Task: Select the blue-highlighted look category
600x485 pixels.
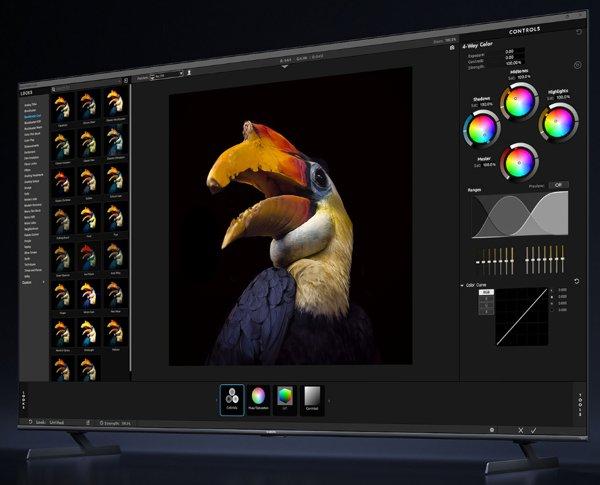Action: point(33,116)
